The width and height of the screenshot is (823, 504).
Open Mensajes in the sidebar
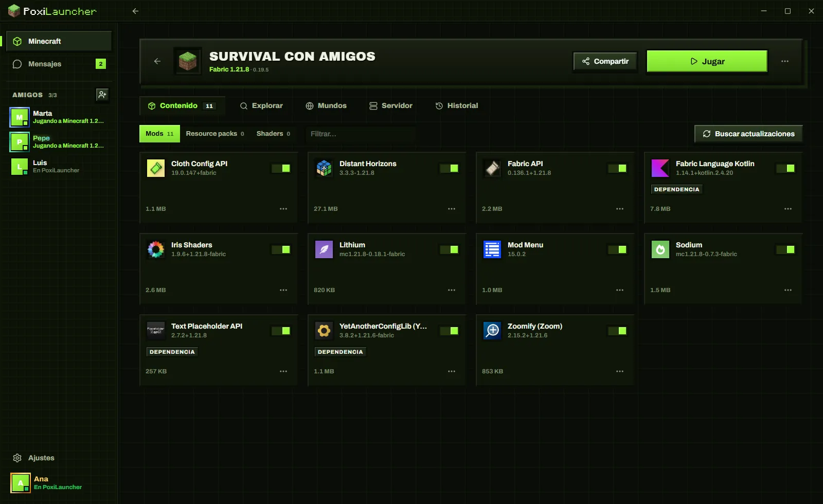[x=59, y=64]
